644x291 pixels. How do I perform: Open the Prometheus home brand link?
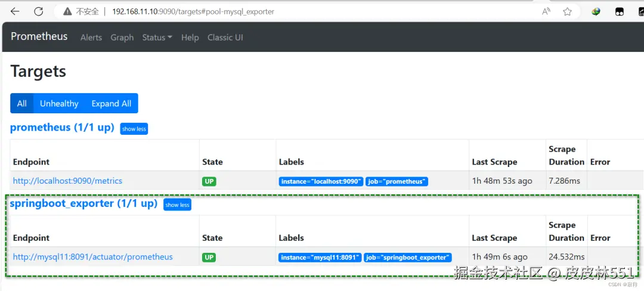click(39, 36)
